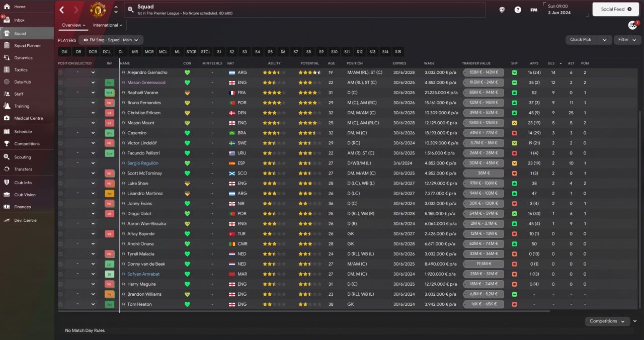Open Sofyan Amrabat's player profile

(x=142, y=274)
